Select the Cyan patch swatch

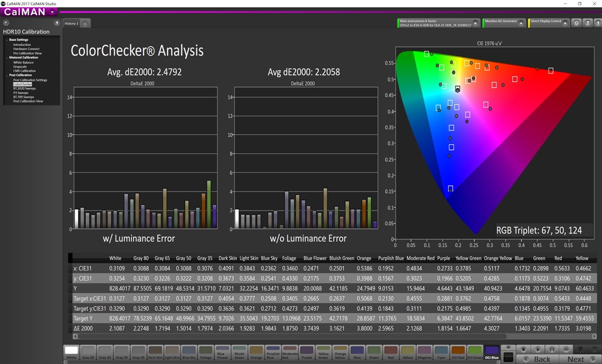pos(441,352)
